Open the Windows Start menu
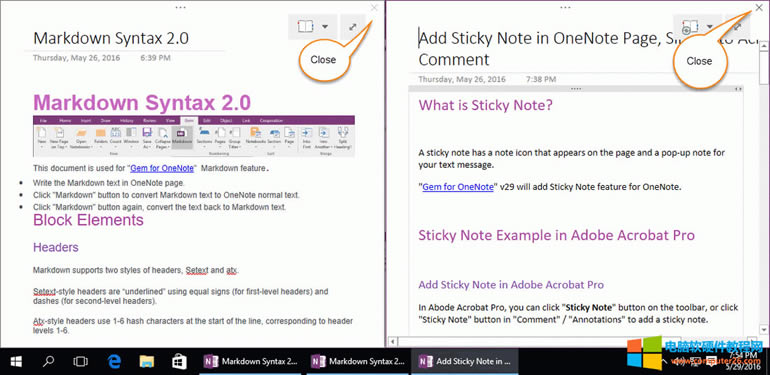The height and width of the screenshot is (375, 770). point(16,362)
